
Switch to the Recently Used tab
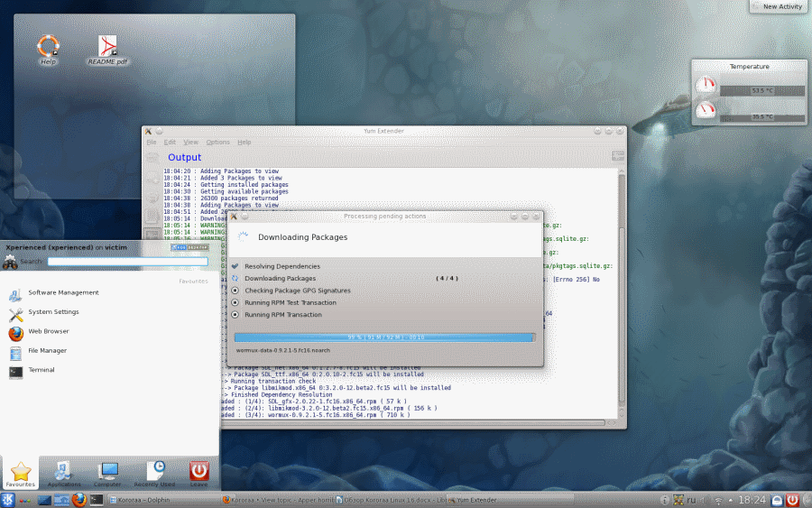(x=154, y=474)
